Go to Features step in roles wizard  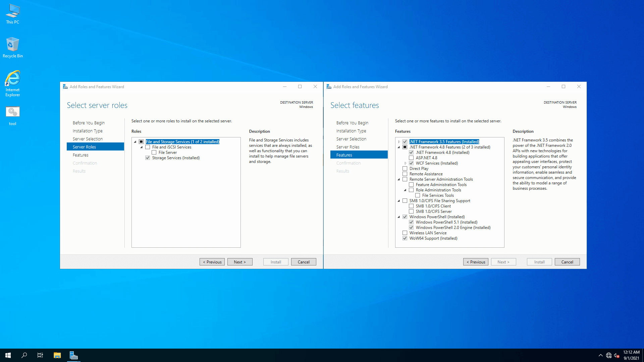[x=80, y=155]
